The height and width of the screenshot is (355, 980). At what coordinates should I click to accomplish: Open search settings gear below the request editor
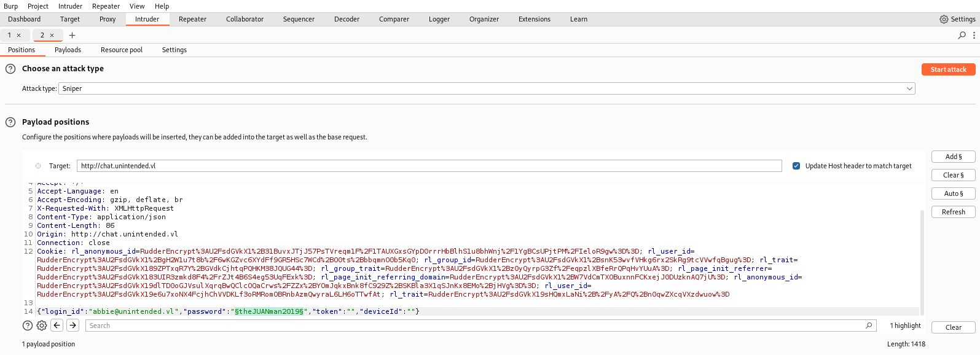click(x=42, y=326)
